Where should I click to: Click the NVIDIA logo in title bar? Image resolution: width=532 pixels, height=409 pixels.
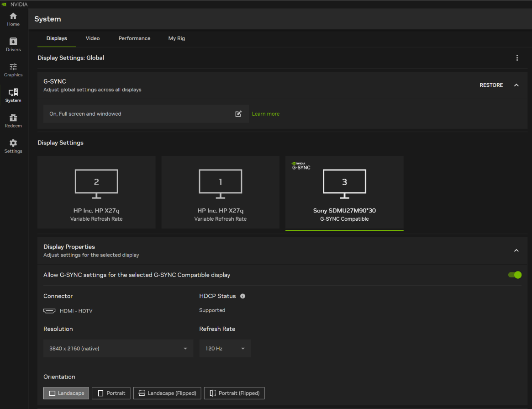click(x=4, y=5)
